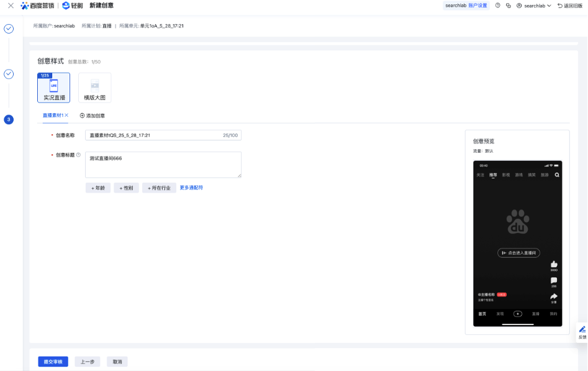Click 首页 in preview bottom bar

(x=482, y=314)
